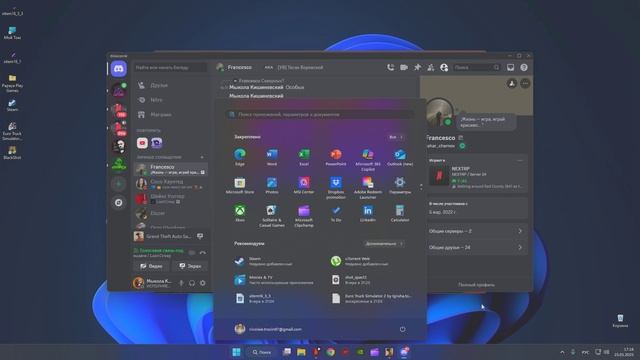Click Полный профиль link in Discord

[476, 285]
